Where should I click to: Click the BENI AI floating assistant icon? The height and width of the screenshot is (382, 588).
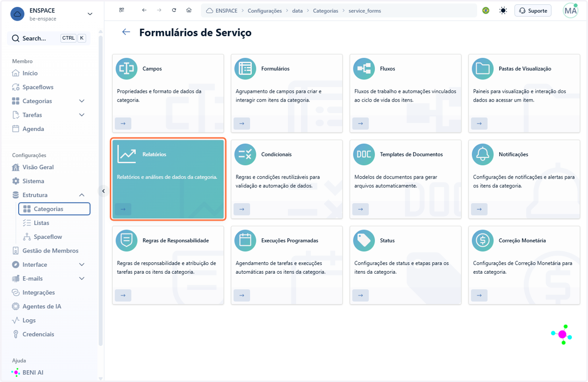tap(562, 334)
